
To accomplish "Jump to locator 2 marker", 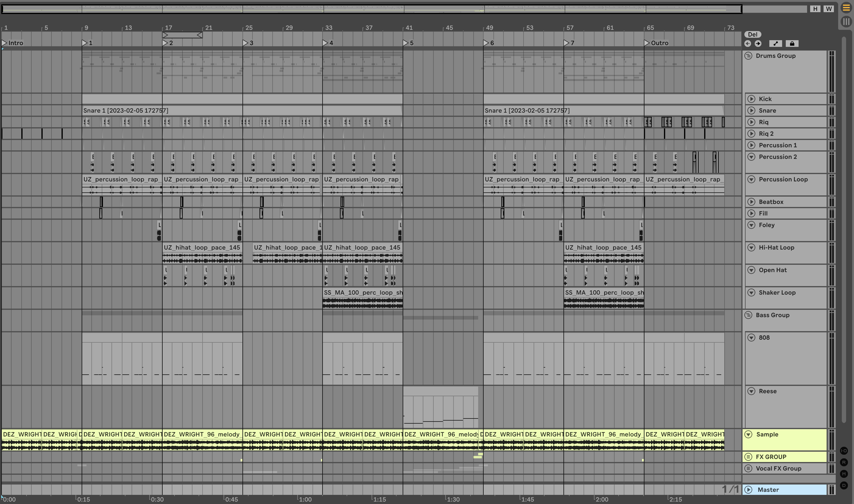I will pos(165,43).
